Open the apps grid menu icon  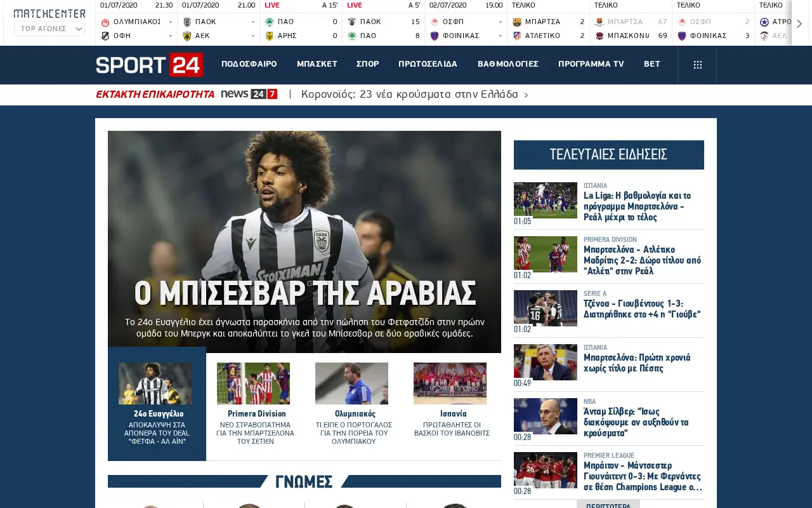click(697, 65)
